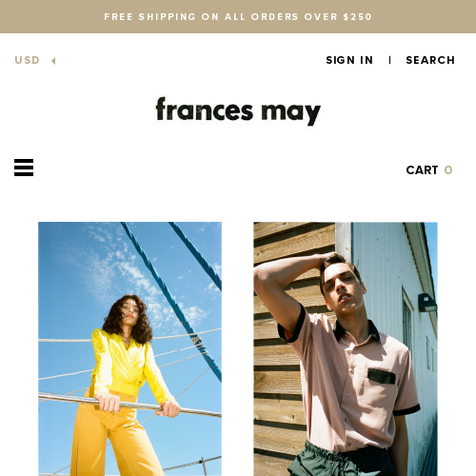Click the CART text label
The image size is (476, 476).
click(x=422, y=170)
